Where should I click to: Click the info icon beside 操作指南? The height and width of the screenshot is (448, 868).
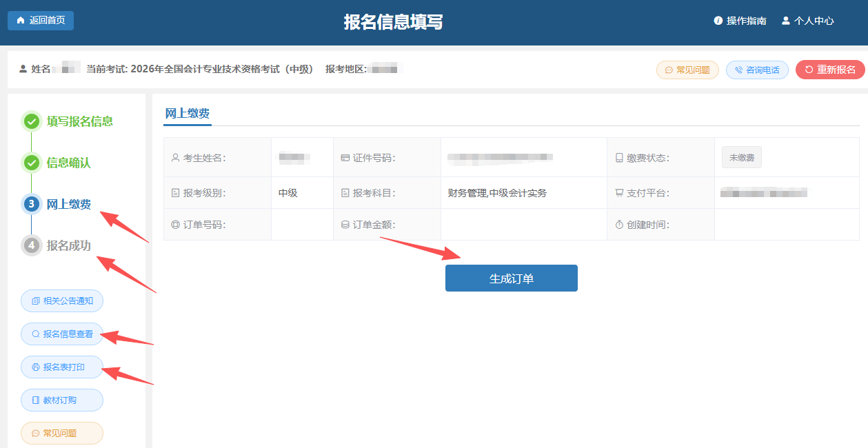(x=718, y=21)
